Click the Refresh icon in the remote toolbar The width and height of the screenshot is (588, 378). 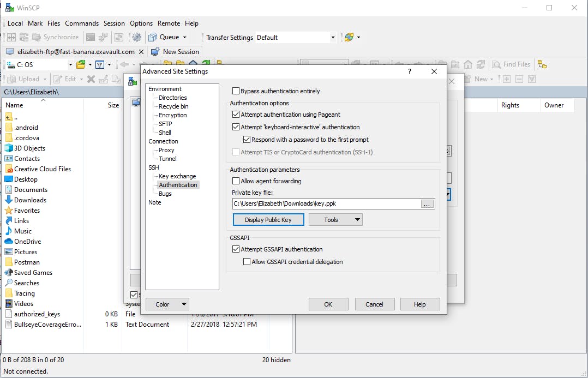[x=479, y=64]
